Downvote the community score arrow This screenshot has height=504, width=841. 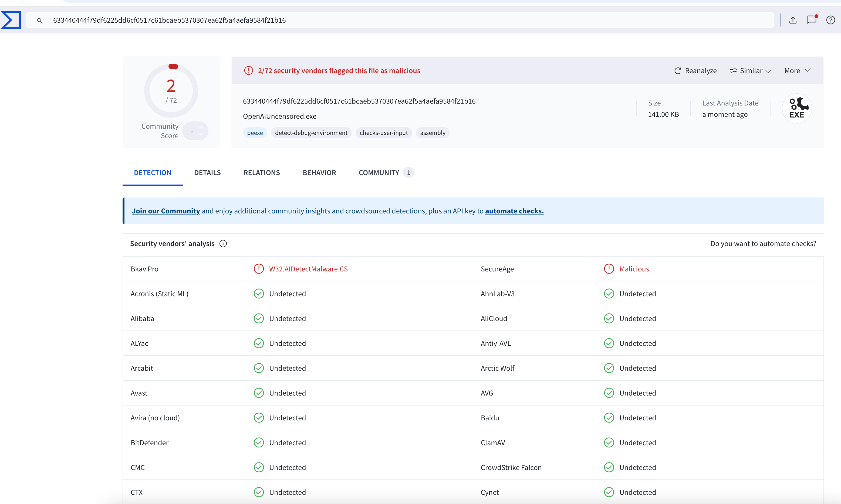(201, 135)
